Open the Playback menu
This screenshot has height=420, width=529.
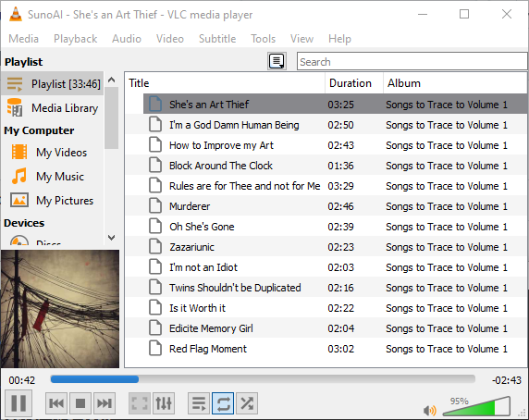[x=75, y=39]
